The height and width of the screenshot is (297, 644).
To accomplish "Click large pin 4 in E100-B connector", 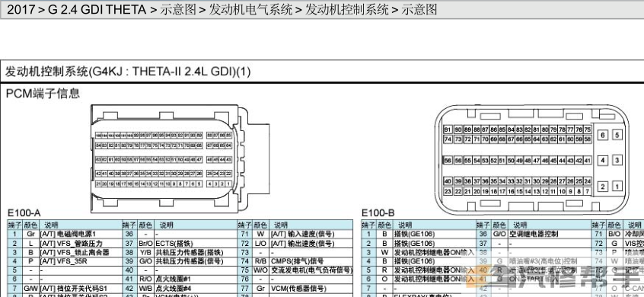I will (x=603, y=160).
